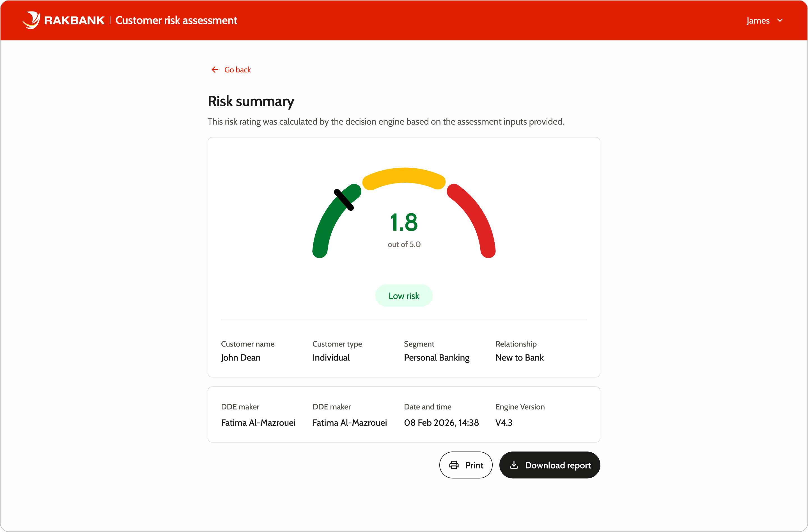The image size is (808, 532).
Task: Click the Customer risk assessment title
Action: (176, 20)
